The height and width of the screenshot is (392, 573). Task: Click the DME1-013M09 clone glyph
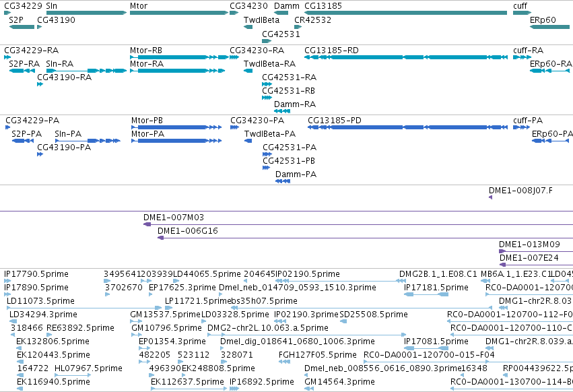(536, 251)
